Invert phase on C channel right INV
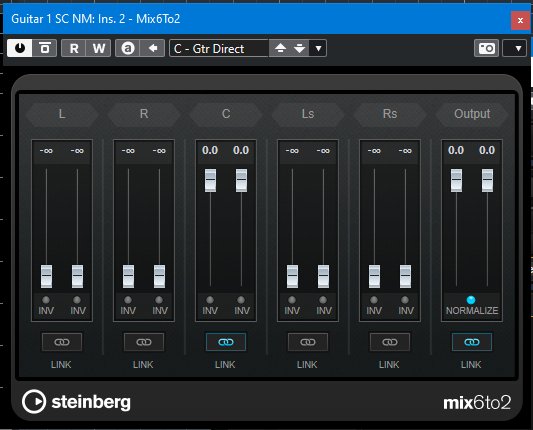The height and width of the screenshot is (430, 533). pos(241,300)
